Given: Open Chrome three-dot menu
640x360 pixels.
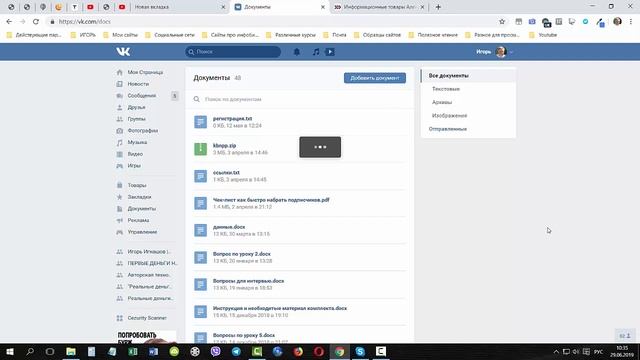Looking at the screenshot, I should 631,22.
